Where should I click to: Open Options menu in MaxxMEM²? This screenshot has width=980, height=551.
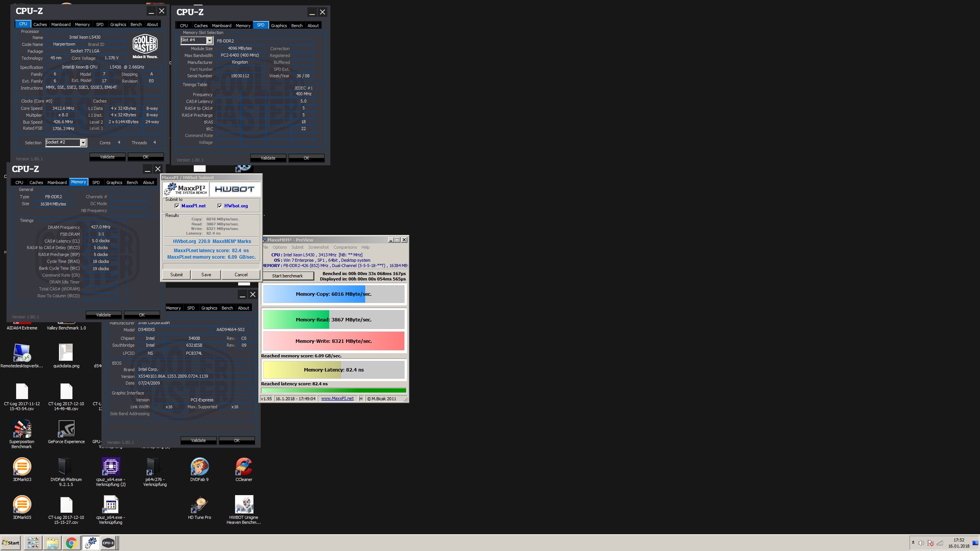280,247
